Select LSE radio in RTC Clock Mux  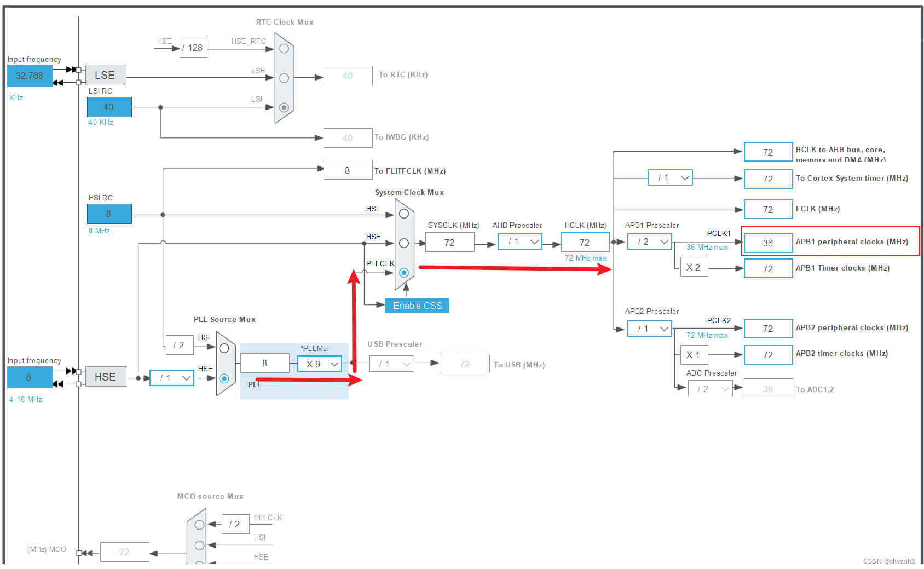(284, 78)
